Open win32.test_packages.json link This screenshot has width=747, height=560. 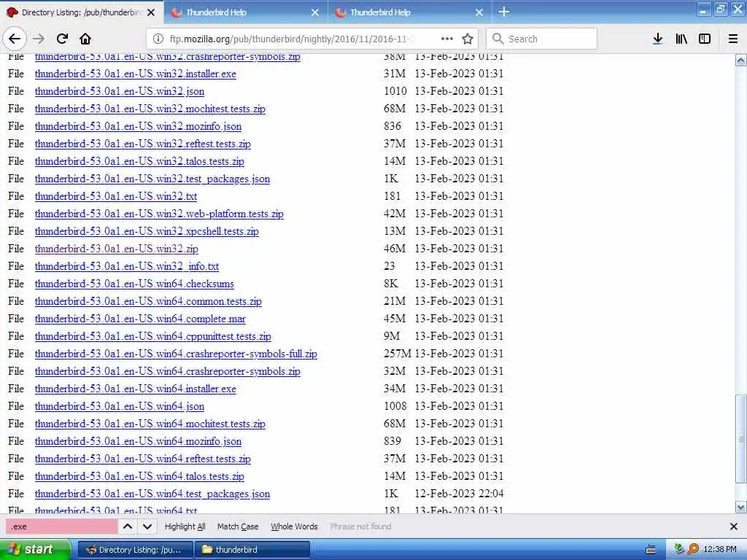pyautogui.click(x=152, y=179)
